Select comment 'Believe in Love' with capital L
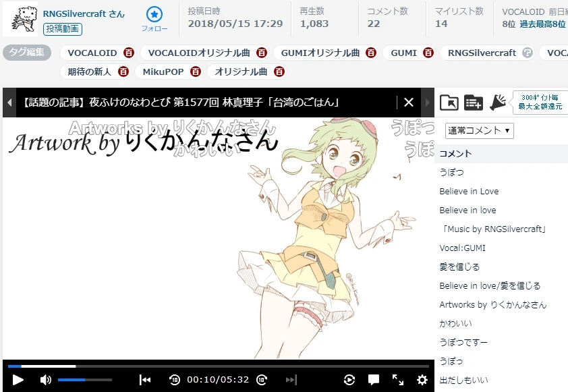This screenshot has height=392, width=568. coord(469,192)
